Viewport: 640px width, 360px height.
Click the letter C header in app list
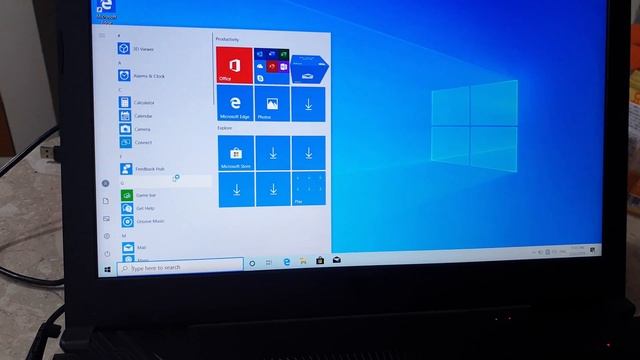pos(120,90)
